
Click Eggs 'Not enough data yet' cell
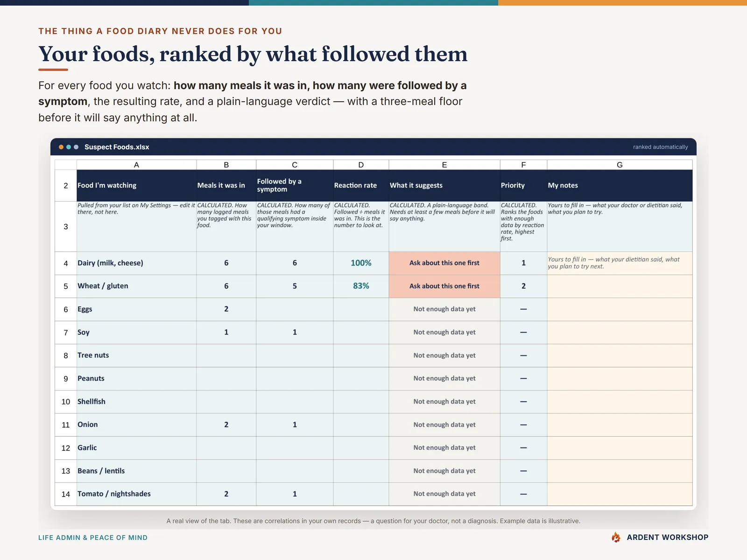point(444,309)
